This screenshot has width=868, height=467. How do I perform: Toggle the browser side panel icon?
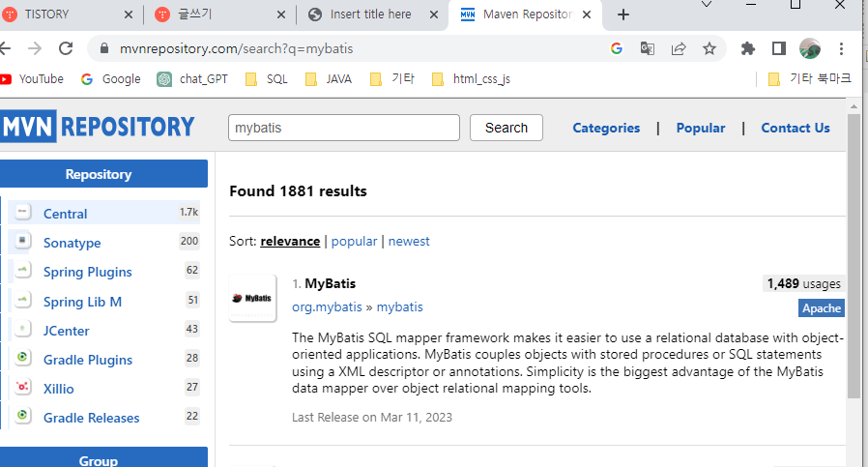779,48
